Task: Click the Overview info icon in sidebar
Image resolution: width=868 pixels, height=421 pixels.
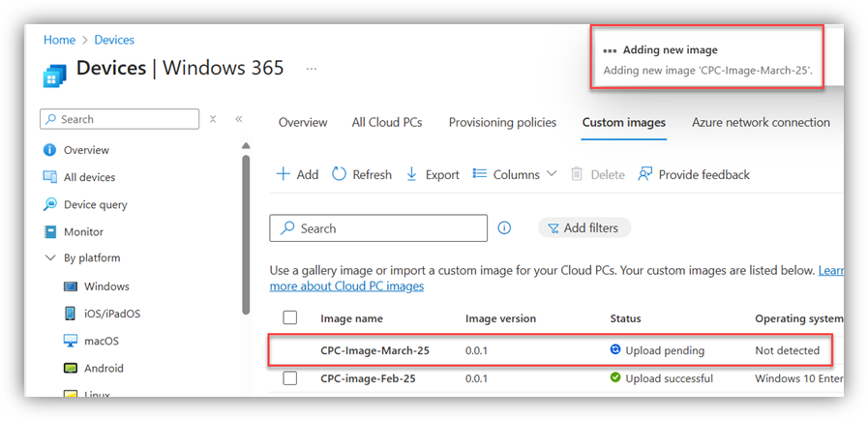Action: 49,150
